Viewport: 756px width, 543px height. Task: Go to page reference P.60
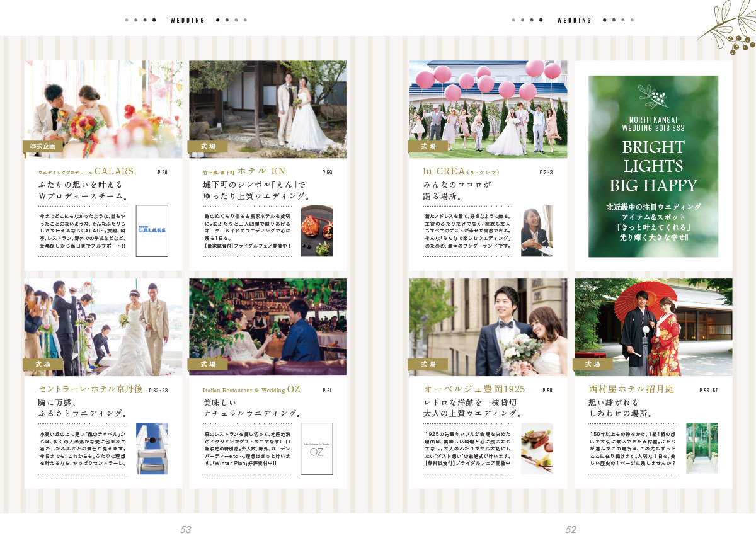coord(163,172)
